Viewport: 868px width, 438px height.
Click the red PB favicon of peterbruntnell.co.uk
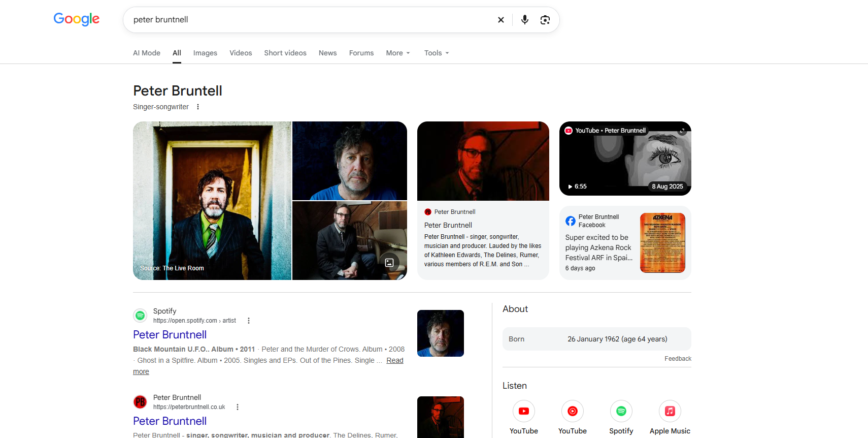click(x=140, y=402)
